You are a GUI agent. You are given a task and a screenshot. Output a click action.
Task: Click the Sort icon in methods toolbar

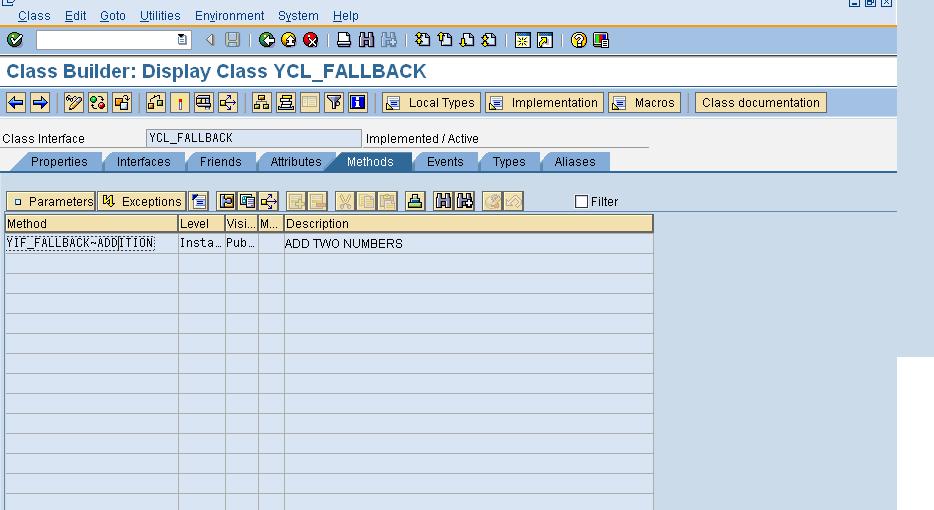point(415,201)
